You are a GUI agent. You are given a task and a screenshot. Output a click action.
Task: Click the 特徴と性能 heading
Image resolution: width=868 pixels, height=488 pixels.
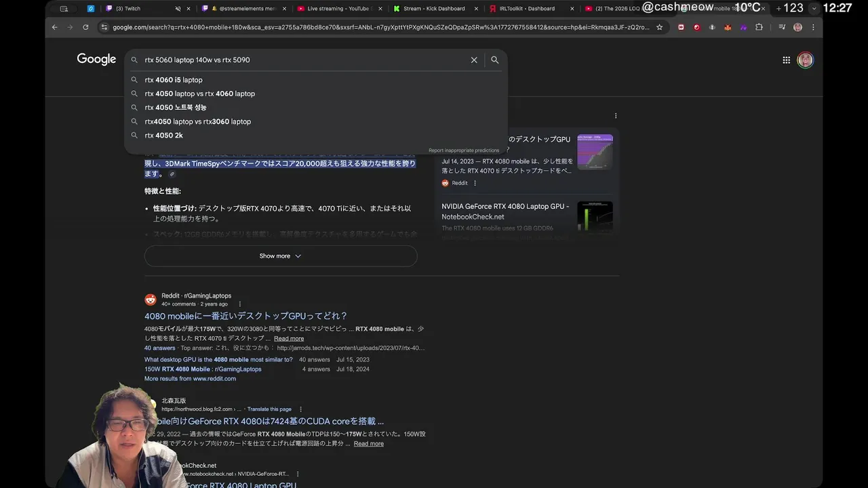(163, 191)
